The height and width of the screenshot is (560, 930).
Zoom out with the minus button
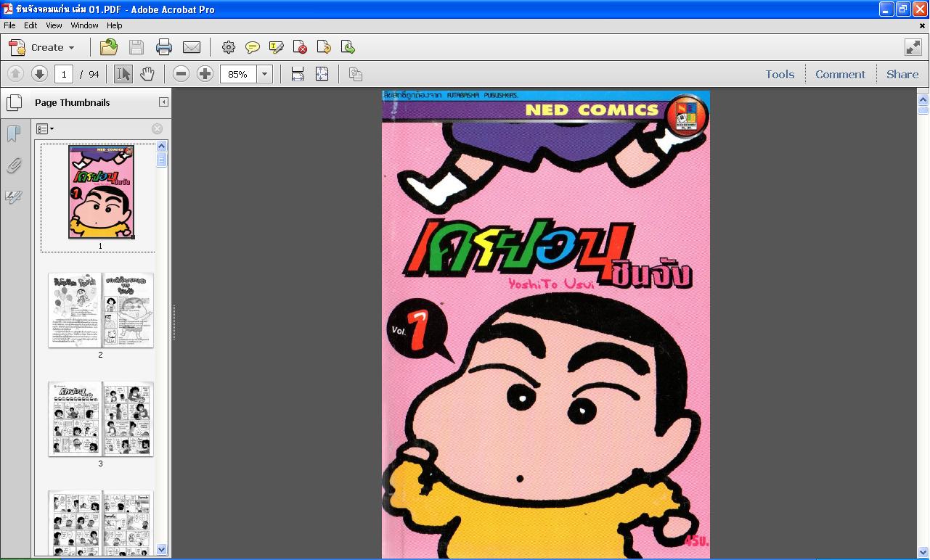click(181, 73)
